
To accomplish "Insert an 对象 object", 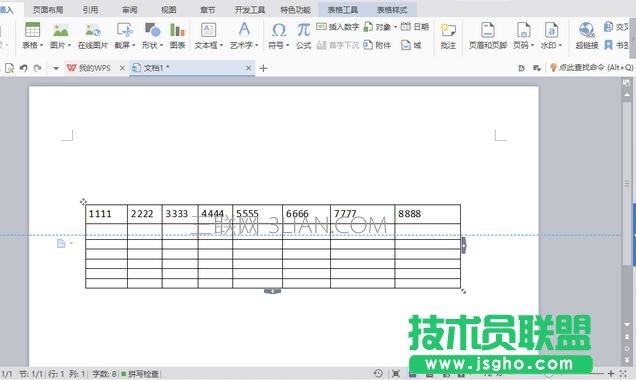I will click(x=380, y=27).
